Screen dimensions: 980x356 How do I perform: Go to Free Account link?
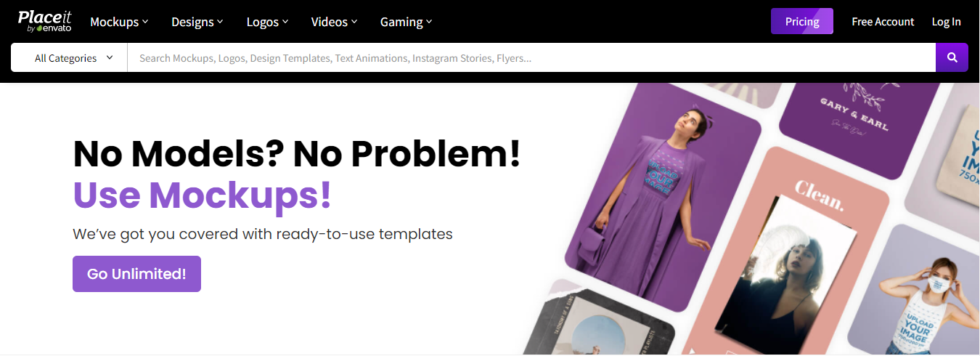[x=883, y=22]
